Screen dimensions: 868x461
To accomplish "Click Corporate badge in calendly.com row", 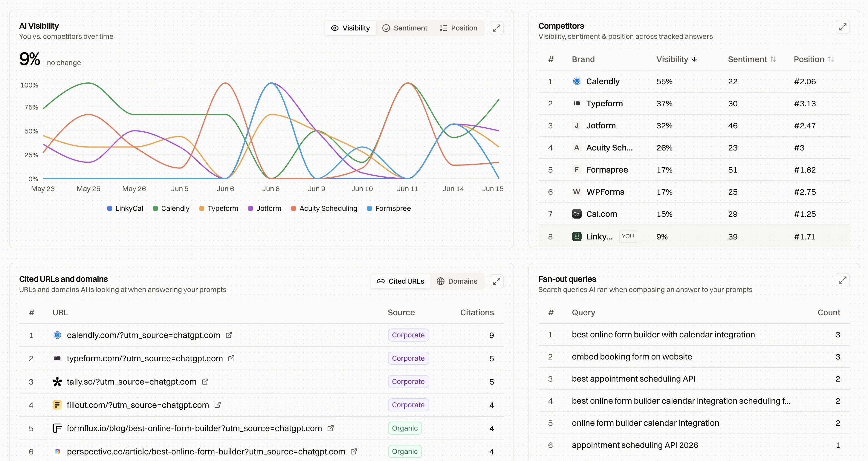I will click(408, 335).
